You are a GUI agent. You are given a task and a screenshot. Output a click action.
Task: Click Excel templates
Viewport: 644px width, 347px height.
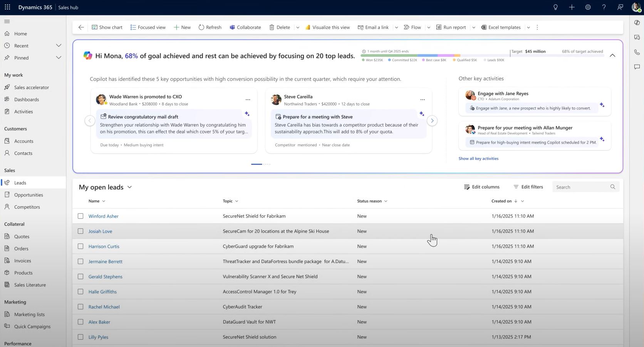[501, 27]
